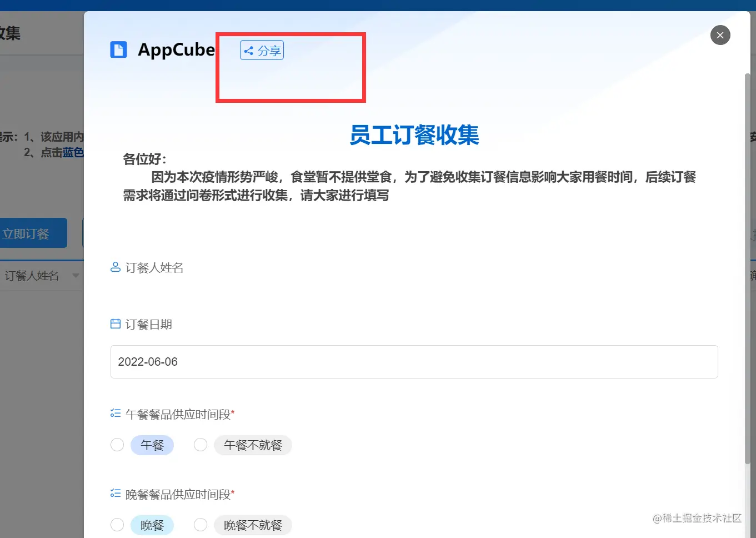Select the 晚餐不就餐 radio button
This screenshot has height=538, width=756.
click(x=201, y=525)
